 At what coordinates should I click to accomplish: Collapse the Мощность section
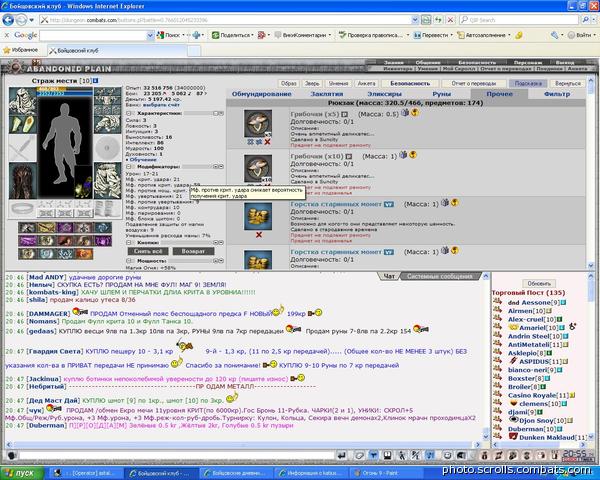click(129, 261)
